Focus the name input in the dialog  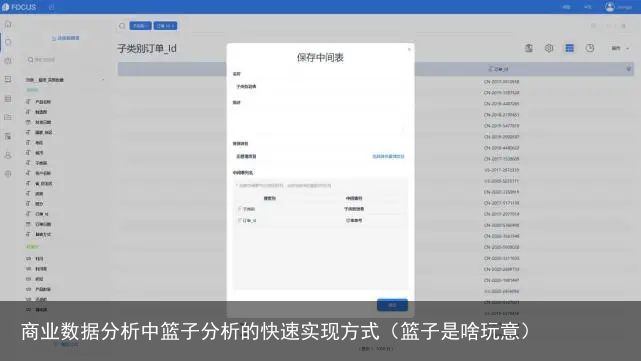320,87
